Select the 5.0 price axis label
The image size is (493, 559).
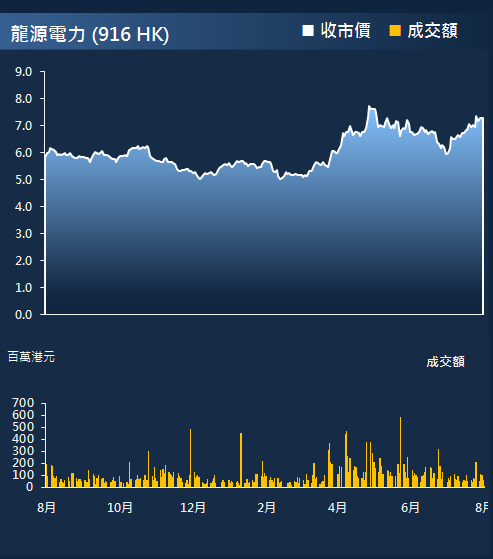point(24,180)
